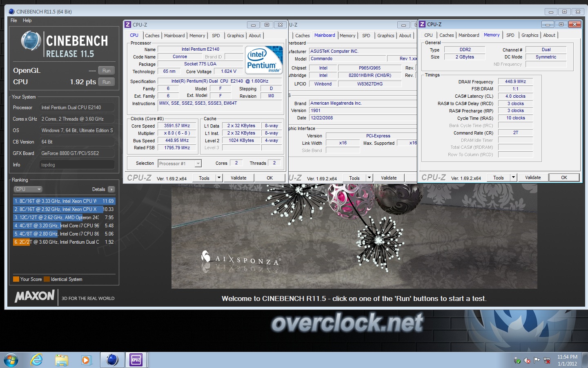This screenshot has height=368, width=588.
Task: Run the OpenGL benchmark
Action: 107,70
